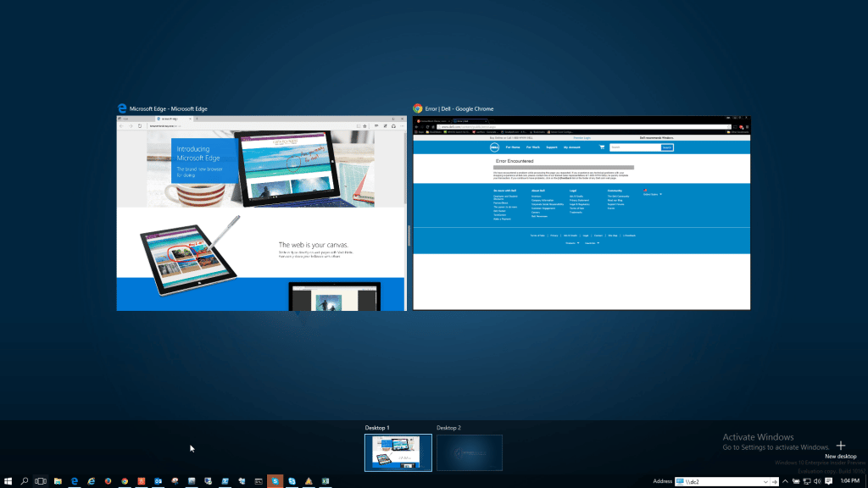Click the 'Desktop 1' label
The width and height of the screenshot is (868, 488).
(x=377, y=428)
